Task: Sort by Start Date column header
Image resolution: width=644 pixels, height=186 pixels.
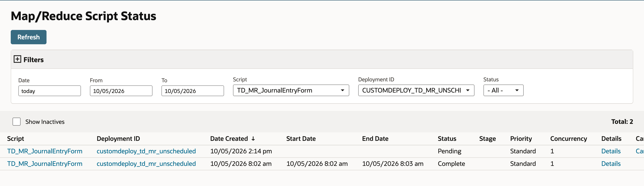Action: 301,139
